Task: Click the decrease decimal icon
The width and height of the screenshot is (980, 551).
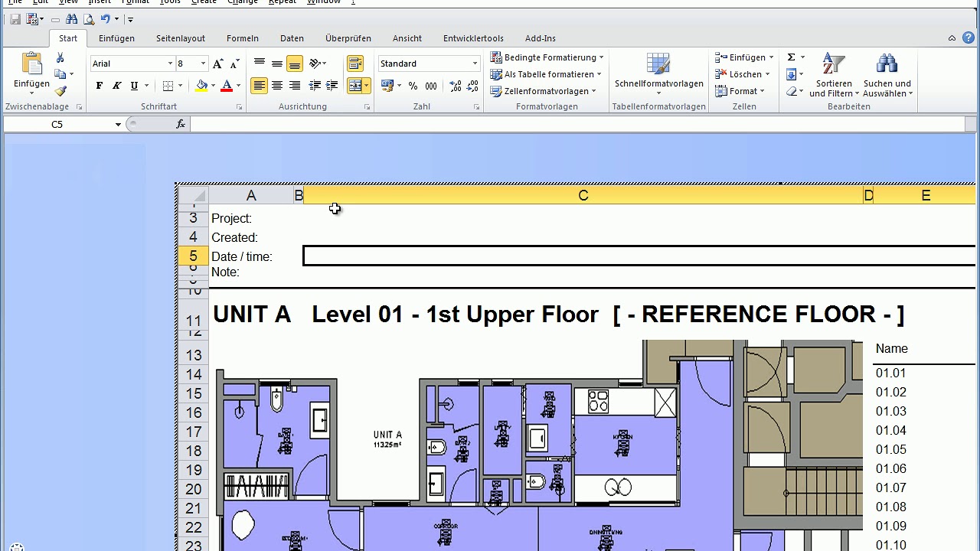Action: pos(472,86)
